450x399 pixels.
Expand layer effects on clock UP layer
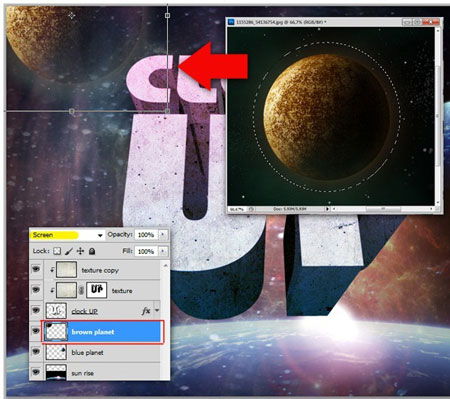point(157,311)
